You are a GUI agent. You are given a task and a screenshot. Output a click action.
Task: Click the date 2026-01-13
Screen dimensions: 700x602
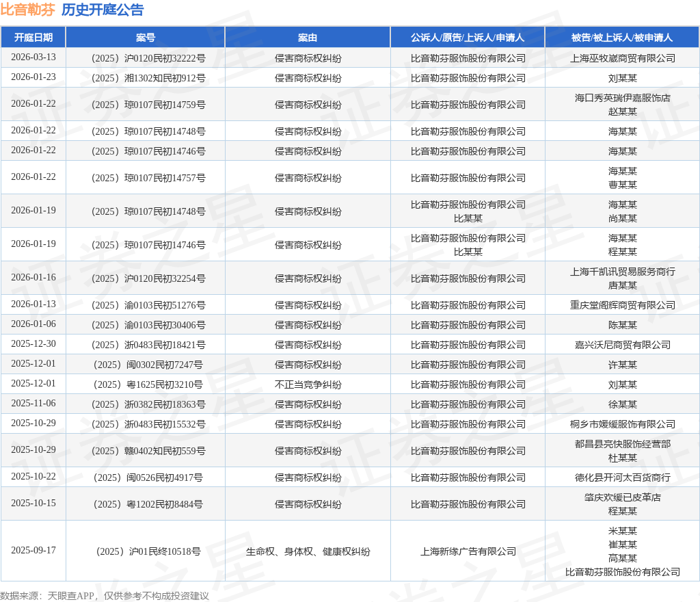point(33,304)
